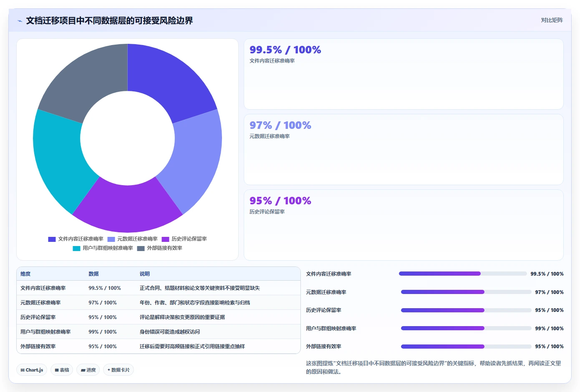Click the description 身份错误可能造成越权访问

coord(170,332)
